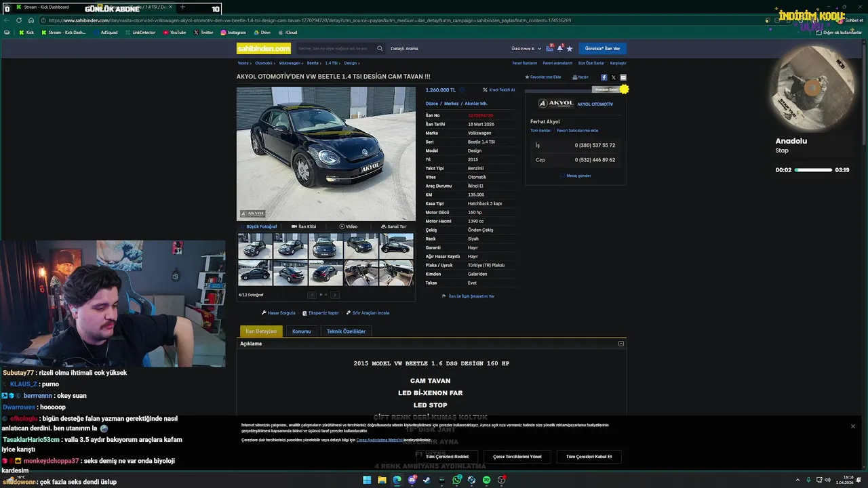This screenshot has height=488, width=868.
Task: Open Detaylı Arama link
Action: tap(404, 49)
